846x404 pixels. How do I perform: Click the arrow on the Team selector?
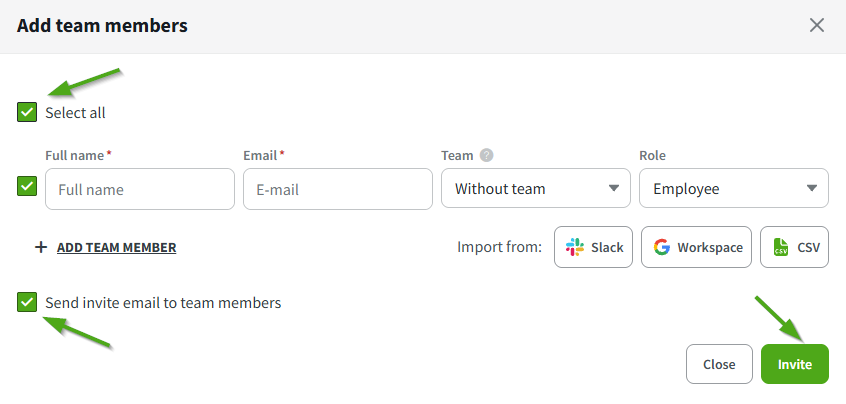click(613, 188)
